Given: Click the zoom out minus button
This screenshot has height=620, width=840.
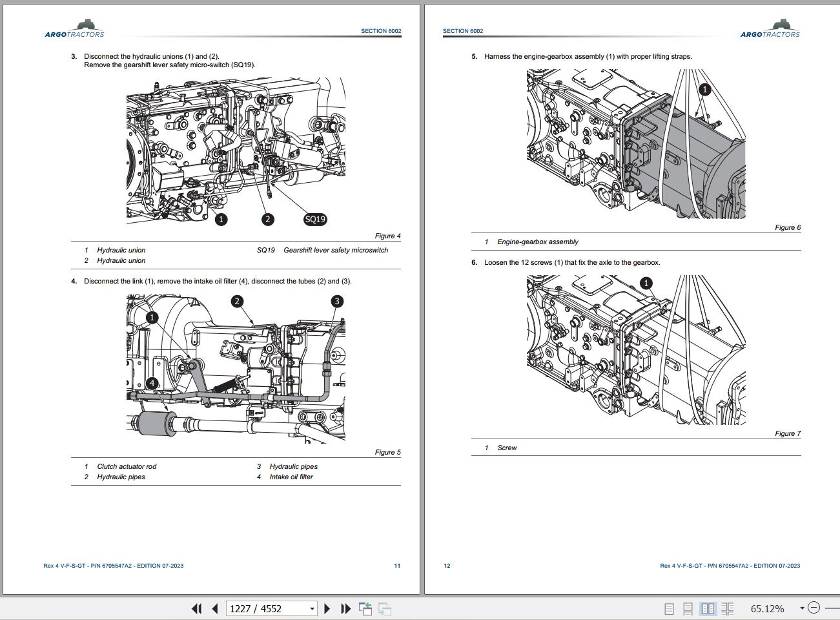Looking at the screenshot, I should [x=814, y=608].
